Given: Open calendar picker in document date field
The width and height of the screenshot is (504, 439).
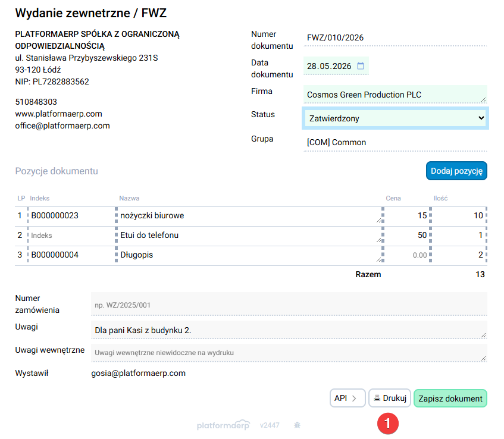Looking at the screenshot, I should click(x=361, y=66).
